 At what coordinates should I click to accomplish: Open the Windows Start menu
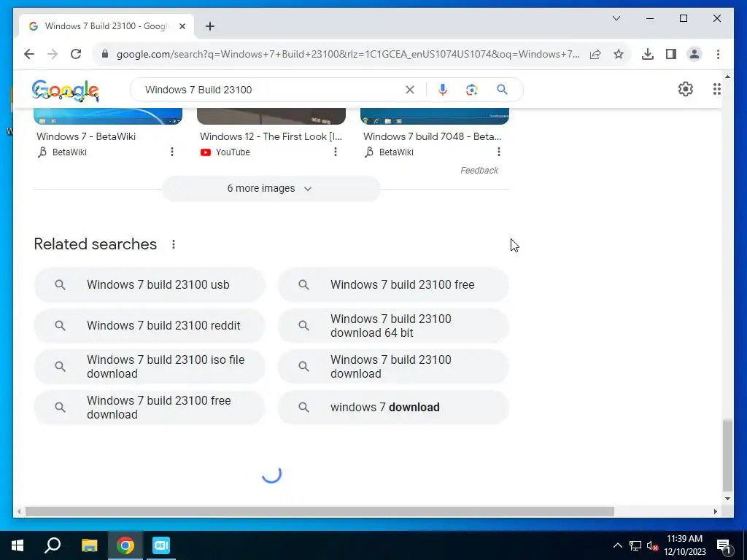tap(18, 545)
